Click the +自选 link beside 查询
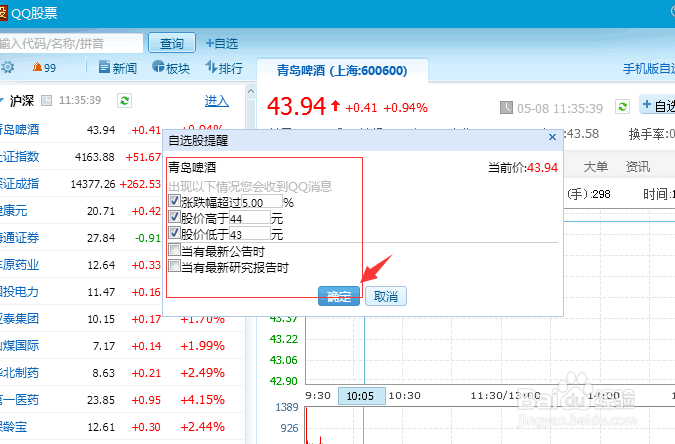This screenshot has height=444, width=675. (222, 43)
